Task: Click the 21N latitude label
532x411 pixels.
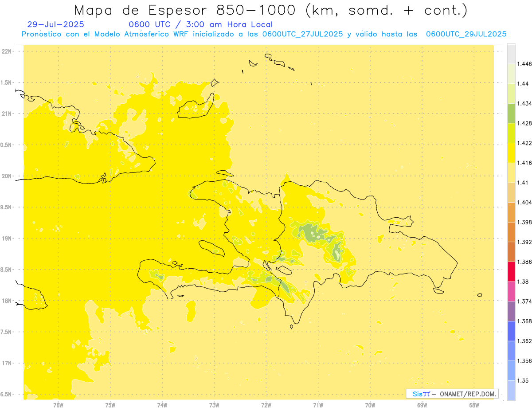Action: [x=8, y=114]
